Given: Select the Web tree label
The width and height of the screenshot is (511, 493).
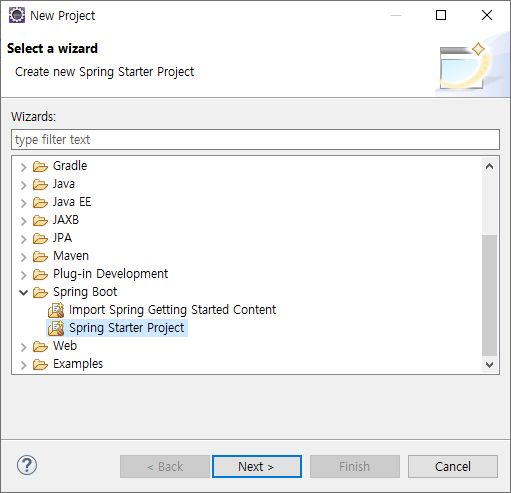Looking at the screenshot, I should (x=65, y=346).
